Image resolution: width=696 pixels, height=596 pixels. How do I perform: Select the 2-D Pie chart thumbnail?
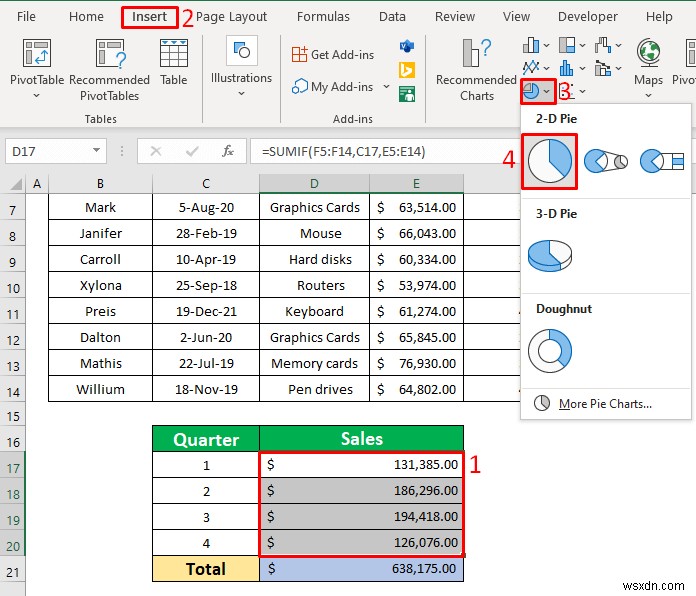pos(550,162)
